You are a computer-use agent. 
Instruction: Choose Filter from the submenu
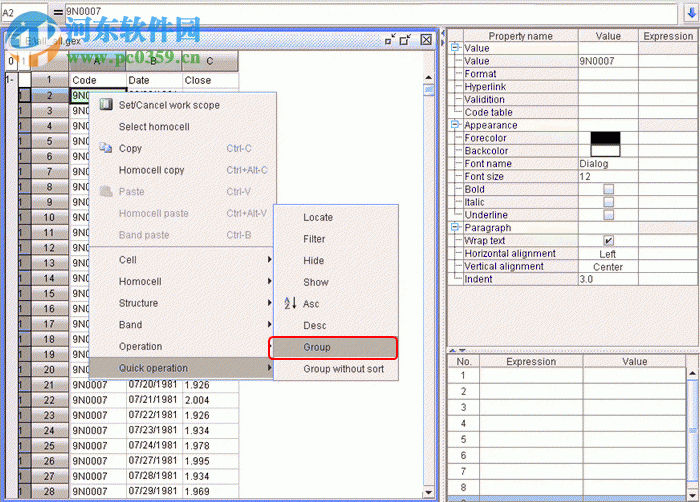click(314, 239)
